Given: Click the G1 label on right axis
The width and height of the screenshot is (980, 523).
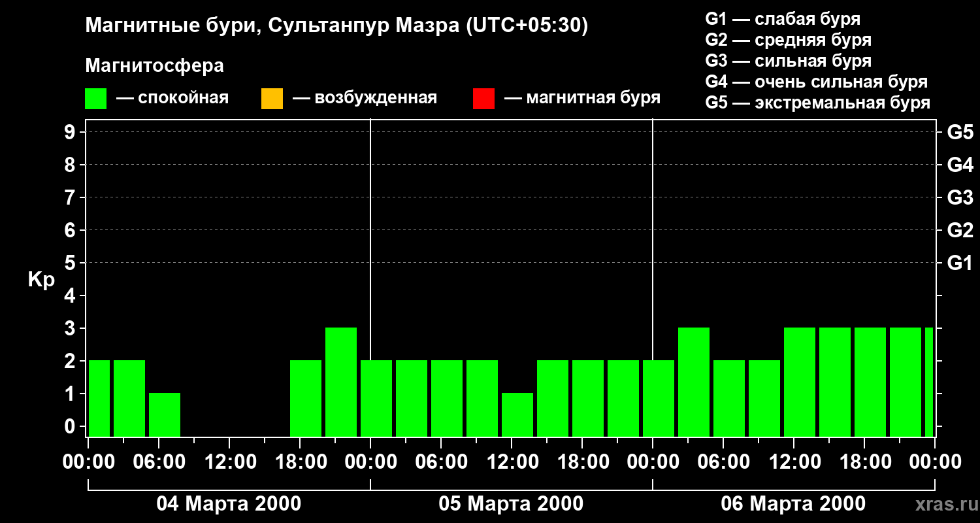Looking at the screenshot, I should 960,263.
